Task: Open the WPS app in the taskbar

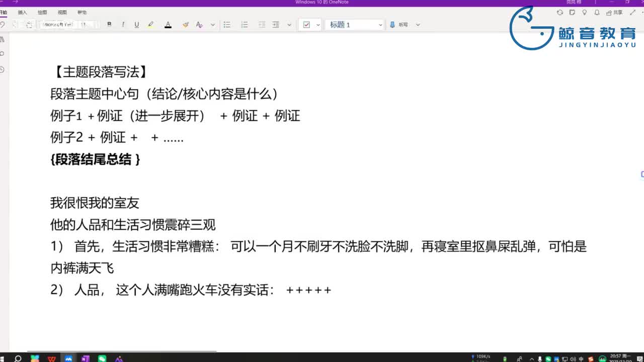Action: click(51, 358)
